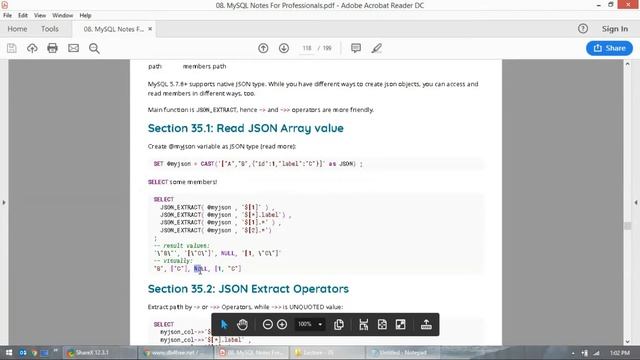640x360 pixels.
Task: Go to next page down arrow
Action: (284, 48)
